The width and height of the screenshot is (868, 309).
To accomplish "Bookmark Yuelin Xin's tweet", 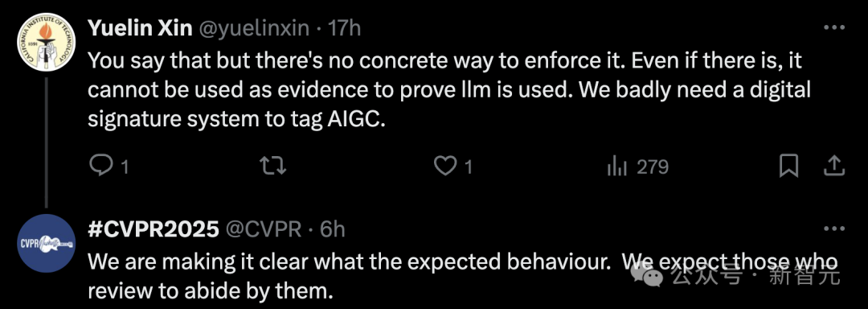I will coord(788,166).
